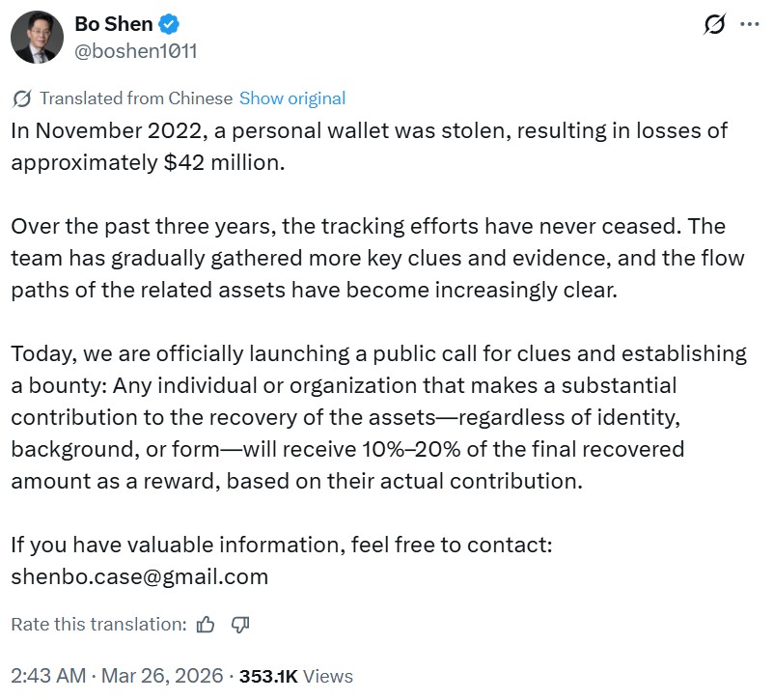Open Bo Shen's profile picture
Viewport: 774px width, 700px height.
tap(38, 38)
